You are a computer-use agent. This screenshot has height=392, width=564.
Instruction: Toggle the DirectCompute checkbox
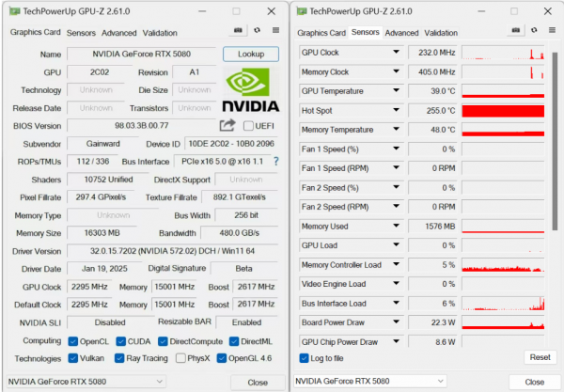[163, 341]
